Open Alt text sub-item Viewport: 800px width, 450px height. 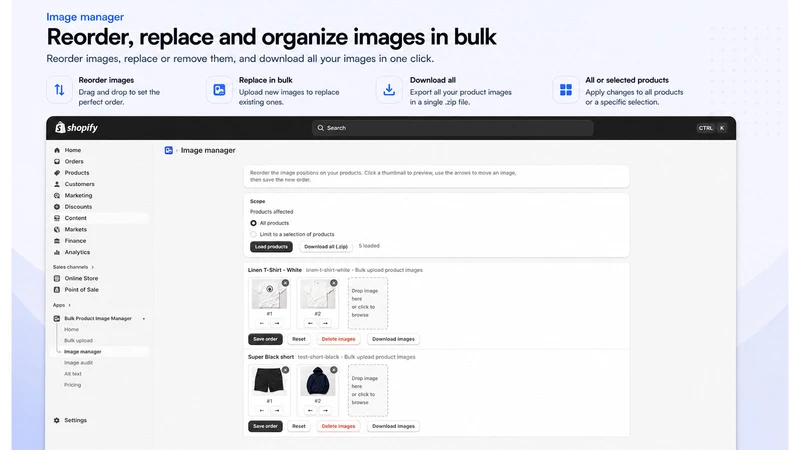click(x=72, y=374)
